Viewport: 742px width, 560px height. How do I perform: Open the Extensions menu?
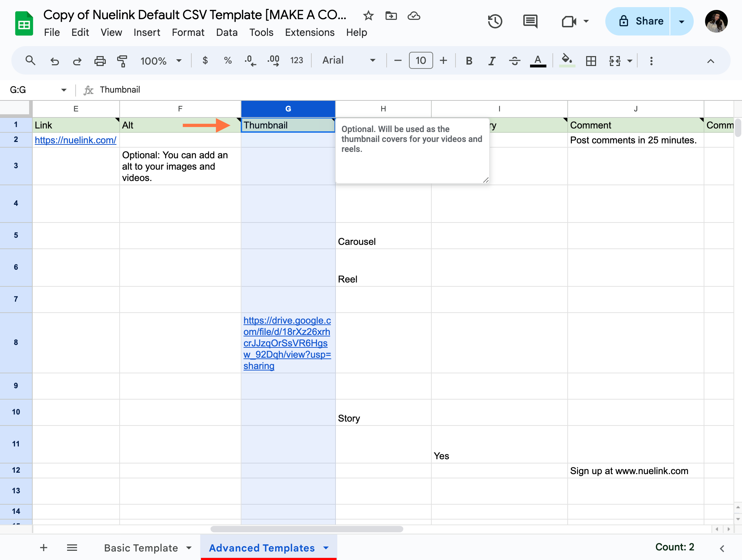pyautogui.click(x=310, y=32)
